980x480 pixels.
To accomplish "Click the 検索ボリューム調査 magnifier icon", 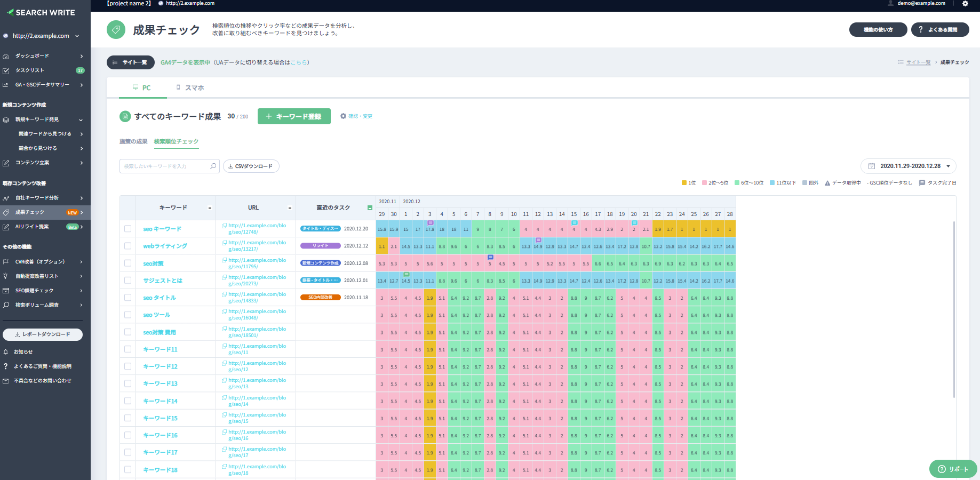I will click(x=6, y=305).
